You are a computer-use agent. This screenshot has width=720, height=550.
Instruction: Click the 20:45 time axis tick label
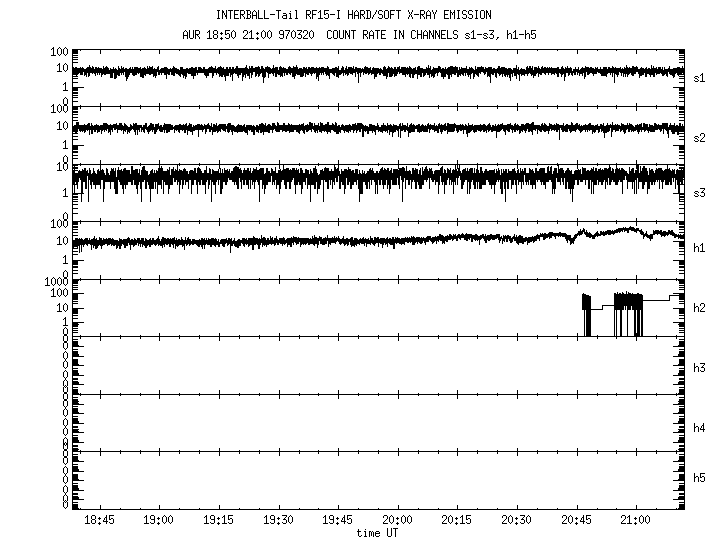click(576, 521)
